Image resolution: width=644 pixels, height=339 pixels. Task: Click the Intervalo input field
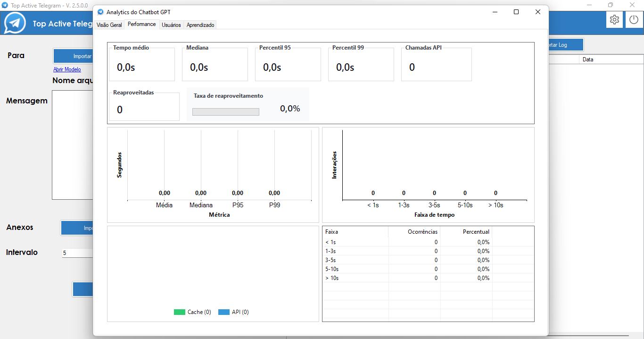pos(78,253)
